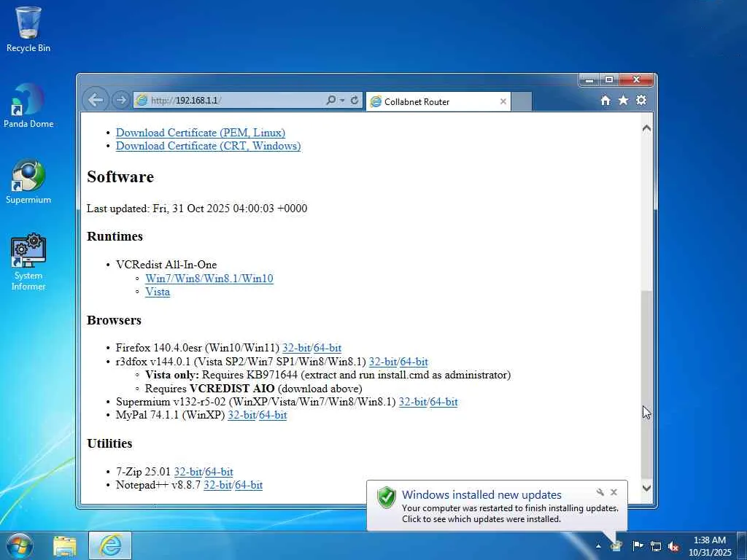Screen dimensions: 747x560
Task: Download Notepad++ v8.8.7 64-bit
Action: point(249,485)
